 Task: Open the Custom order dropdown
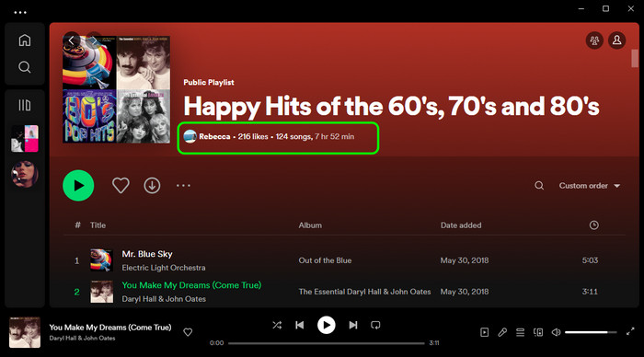coord(590,186)
